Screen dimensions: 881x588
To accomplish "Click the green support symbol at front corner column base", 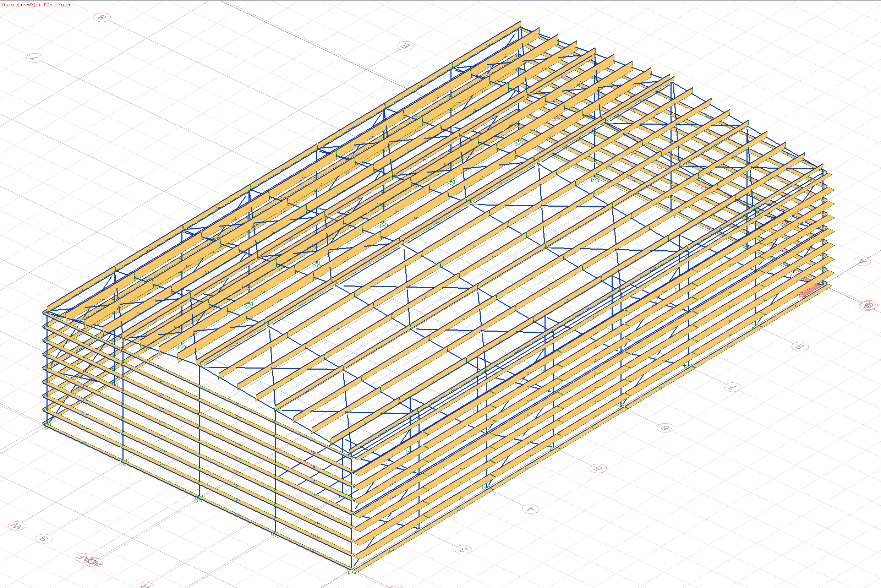I will click(352, 572).
